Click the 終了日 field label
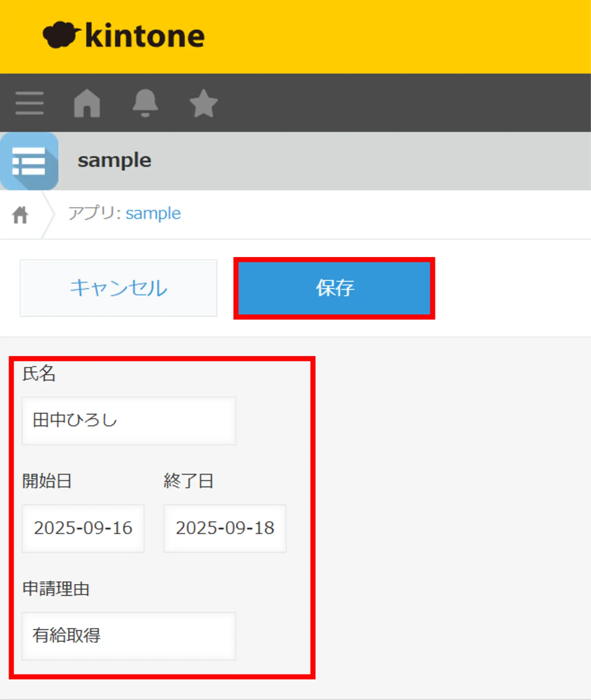591x700 pixels. (x=188, y=481)
